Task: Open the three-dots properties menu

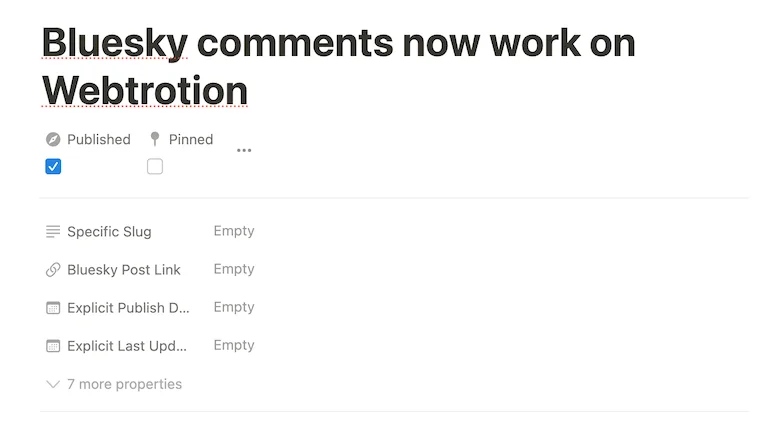Action: tap(244, 150)
